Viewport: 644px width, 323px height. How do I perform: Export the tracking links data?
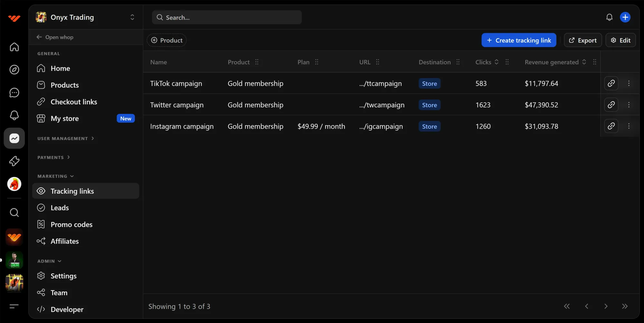(583, 40)
